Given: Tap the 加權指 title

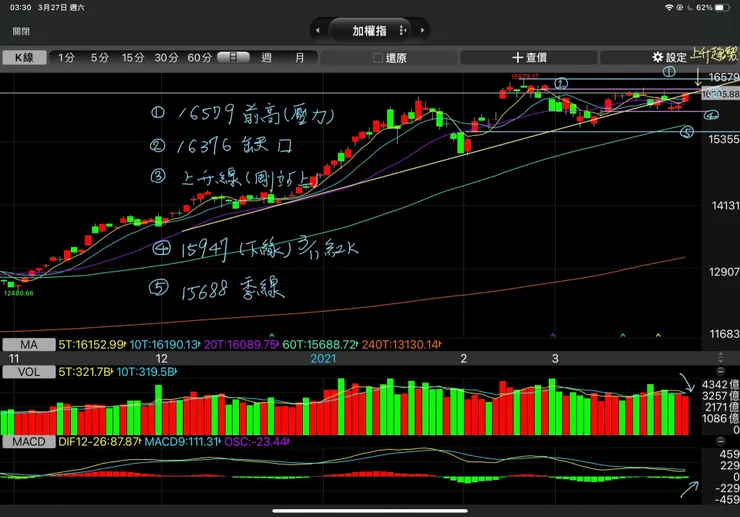Looking at the screenshot, I should 369,31.
